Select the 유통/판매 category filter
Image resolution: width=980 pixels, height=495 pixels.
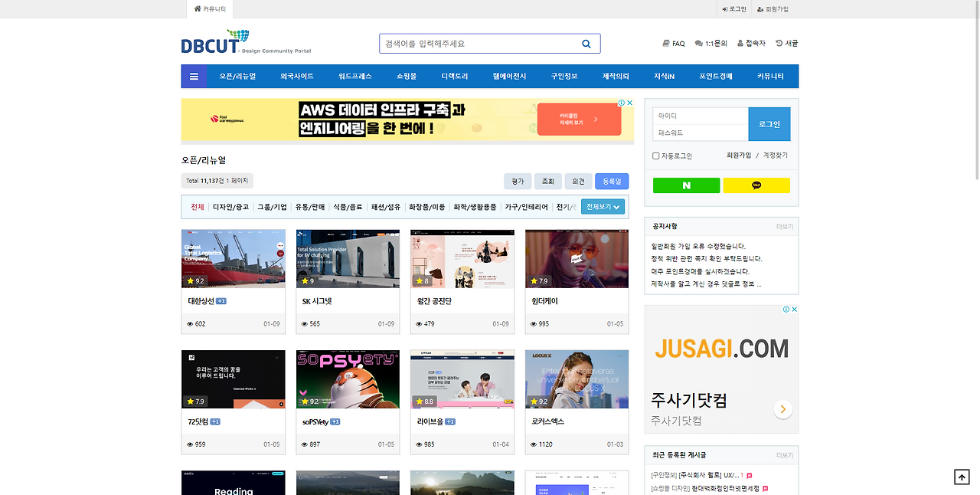[310, 207]
